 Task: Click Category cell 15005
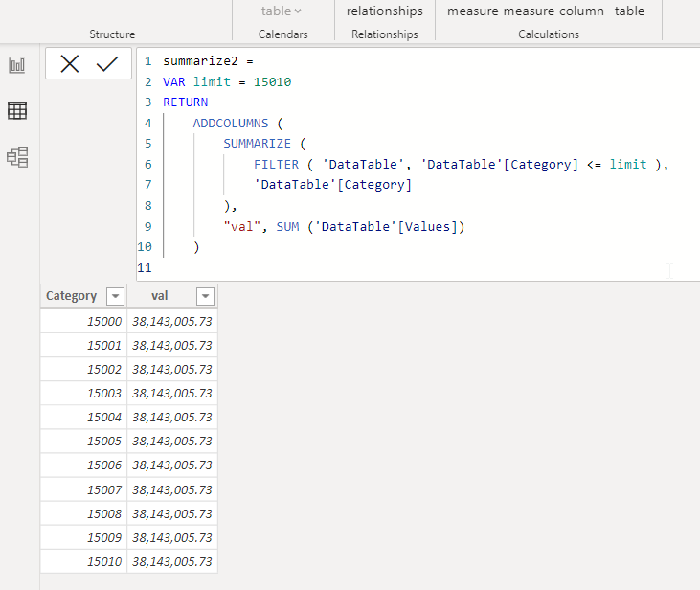pos(84,442)
